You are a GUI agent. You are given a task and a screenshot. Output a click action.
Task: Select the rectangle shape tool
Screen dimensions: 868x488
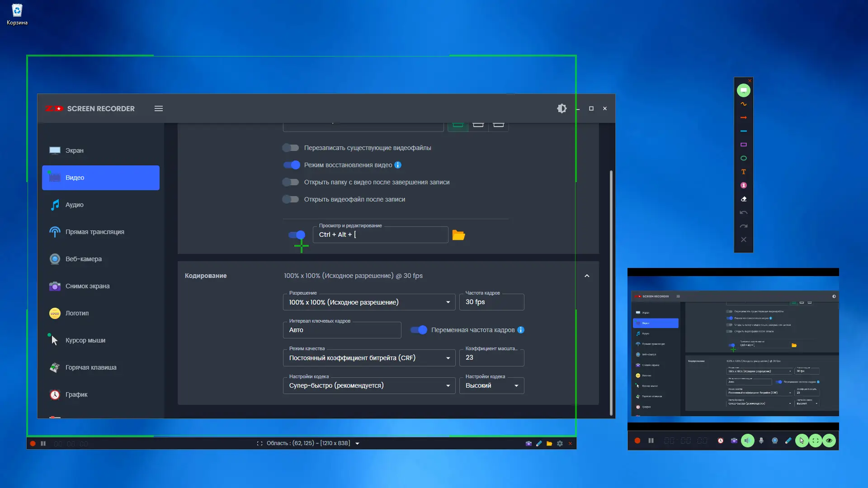tap(743, 145)
